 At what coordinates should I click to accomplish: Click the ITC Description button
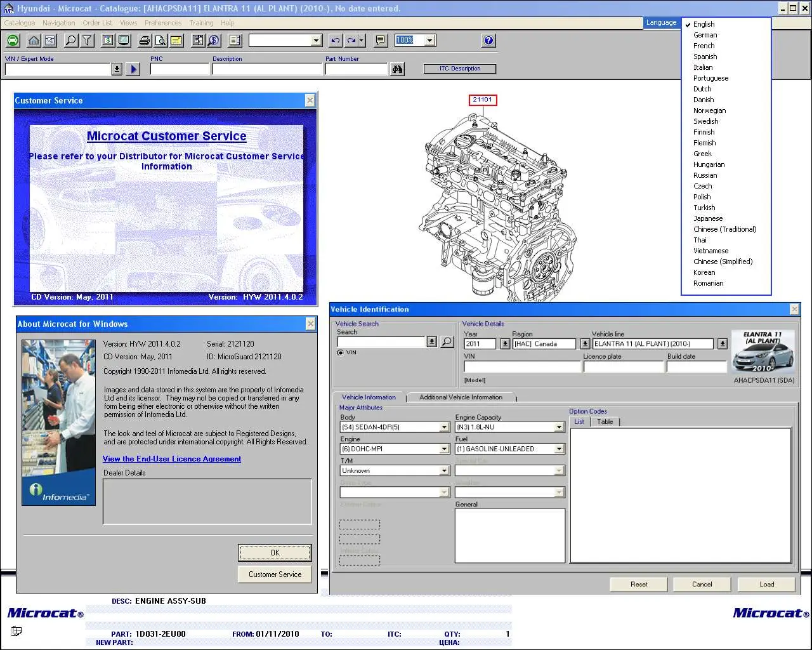(460, 69)
